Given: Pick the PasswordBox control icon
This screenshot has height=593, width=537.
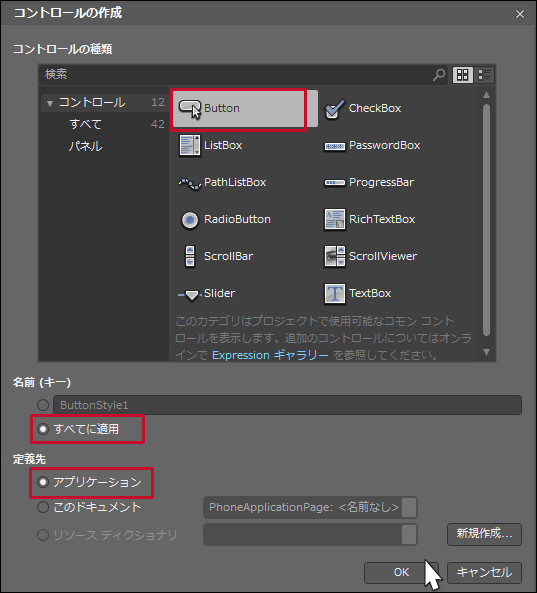Looking at the screenshot, I should click(334, 146).
